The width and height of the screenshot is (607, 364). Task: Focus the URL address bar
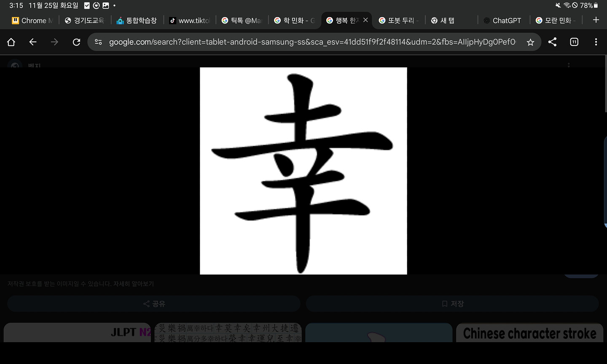click(312, 42)
